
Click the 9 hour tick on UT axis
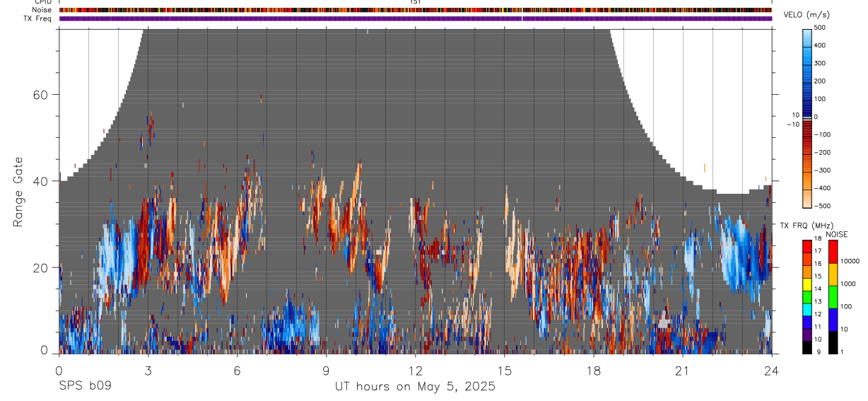[x=326, y=370]
